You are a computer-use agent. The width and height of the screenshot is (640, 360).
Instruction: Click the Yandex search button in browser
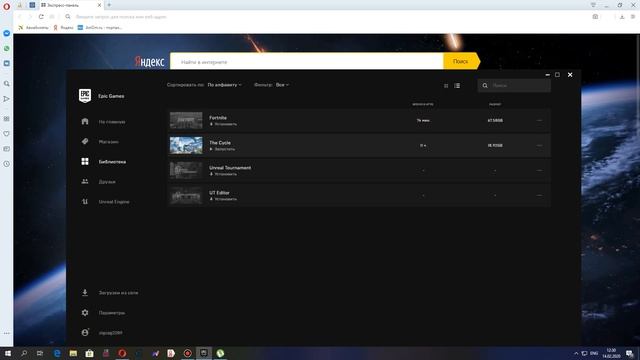tap(461, 61)
